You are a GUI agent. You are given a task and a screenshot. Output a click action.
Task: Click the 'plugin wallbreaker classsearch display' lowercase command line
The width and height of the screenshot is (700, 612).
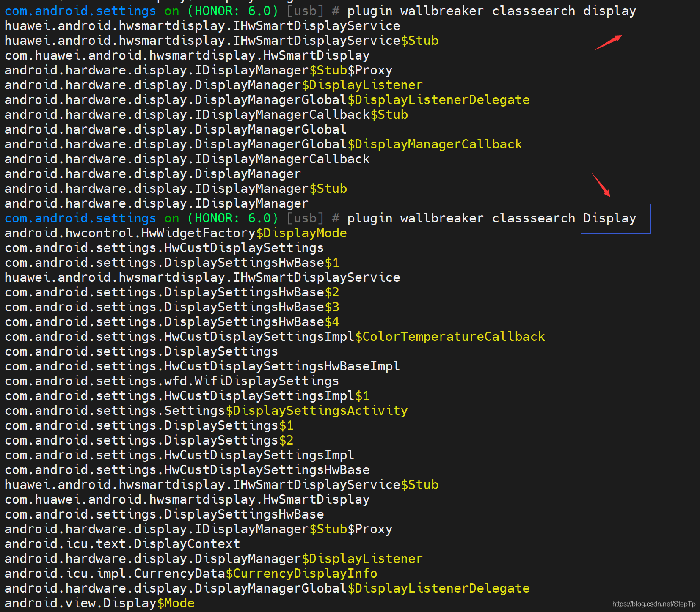[491, 11]
